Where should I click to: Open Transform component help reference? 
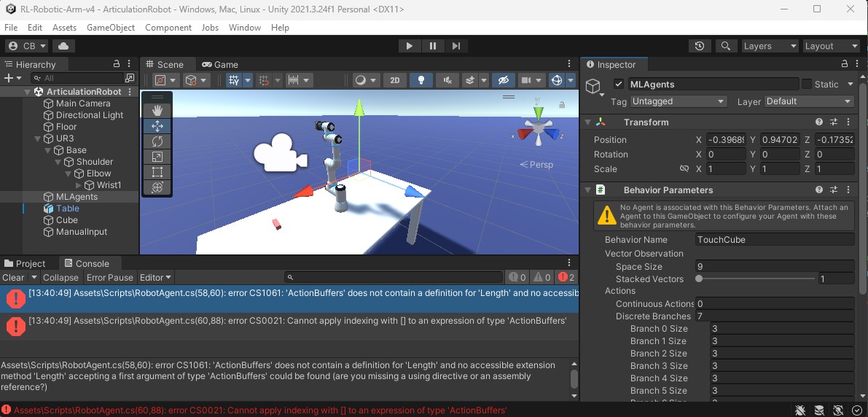[x=819, y=122]
